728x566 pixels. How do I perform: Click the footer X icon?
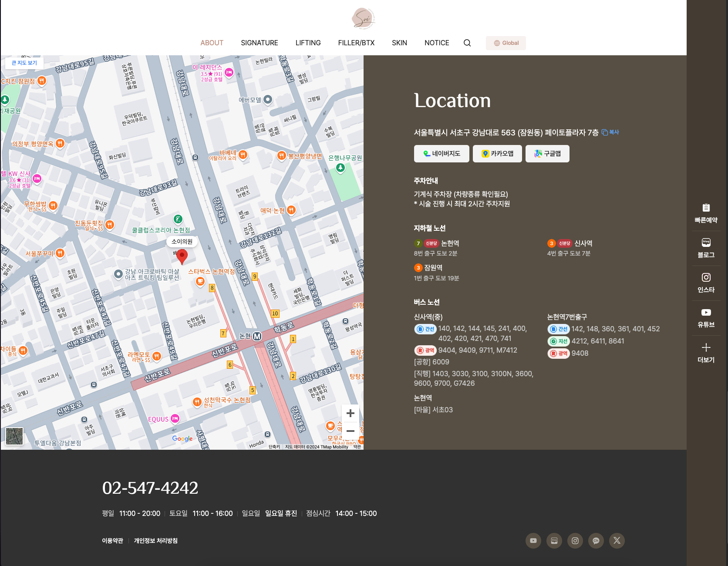(617, 541)
